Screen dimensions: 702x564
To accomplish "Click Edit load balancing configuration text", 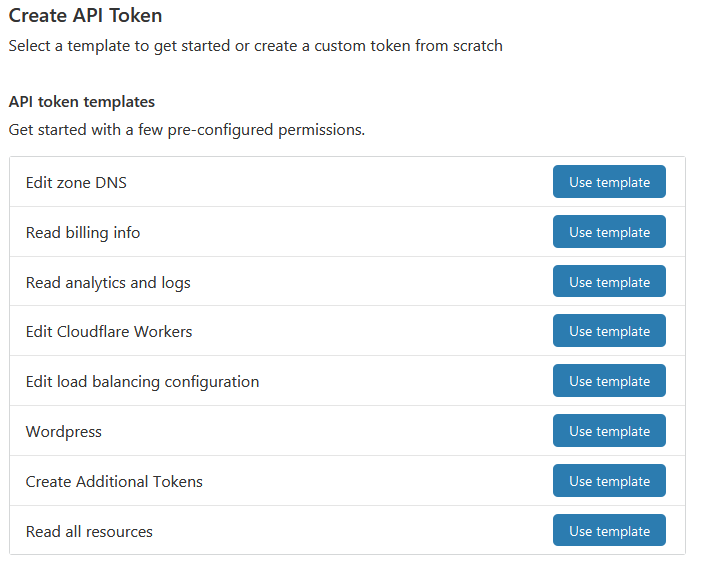I will coord(142,381).
